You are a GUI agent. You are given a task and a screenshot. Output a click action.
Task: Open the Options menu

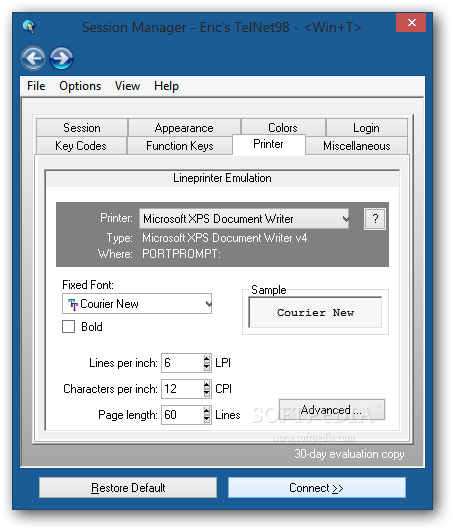pyautogui.click(x=80, y=86)
